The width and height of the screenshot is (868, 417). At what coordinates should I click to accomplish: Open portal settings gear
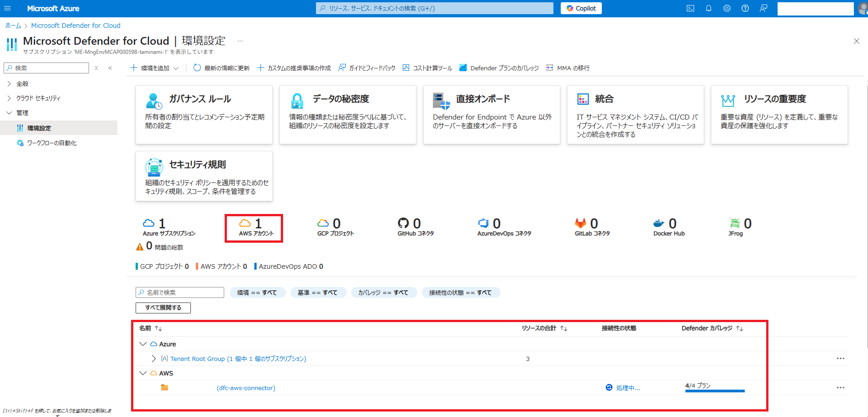point(727,8)
